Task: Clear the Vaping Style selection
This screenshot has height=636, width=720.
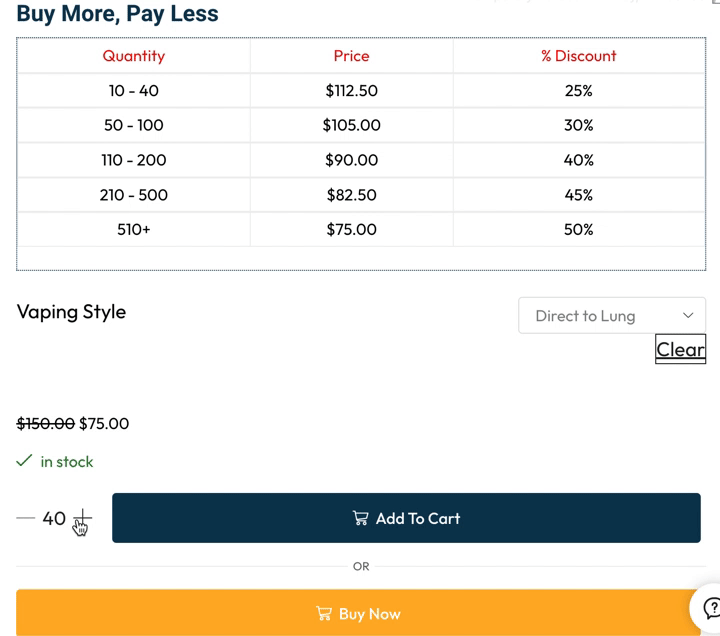Action: (x=680, y=349)
